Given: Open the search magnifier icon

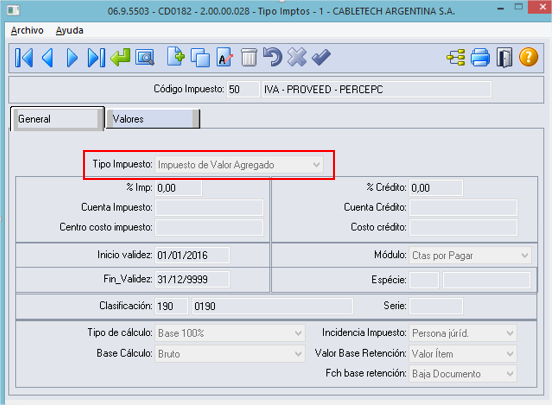Looking at the screenshot, I should (145, 58).
